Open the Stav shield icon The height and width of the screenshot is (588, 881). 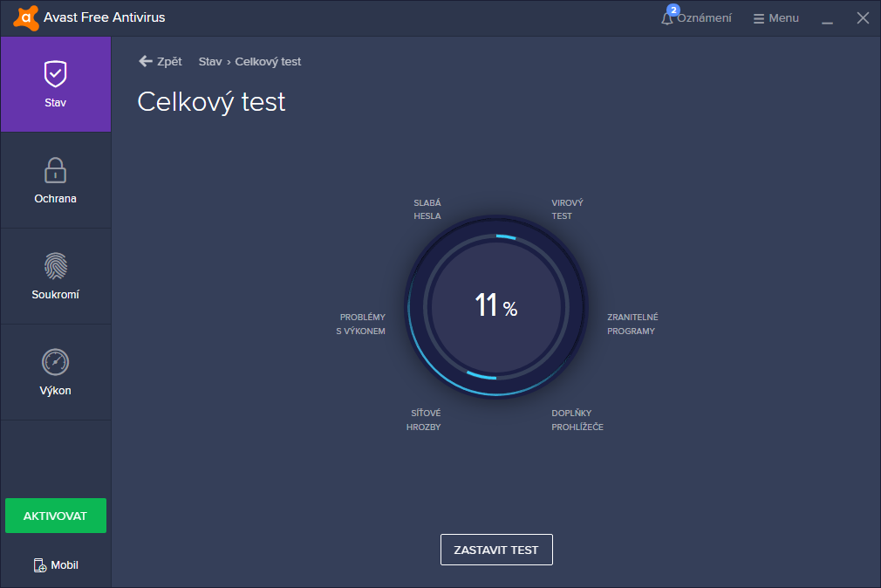tap(56, 74)
